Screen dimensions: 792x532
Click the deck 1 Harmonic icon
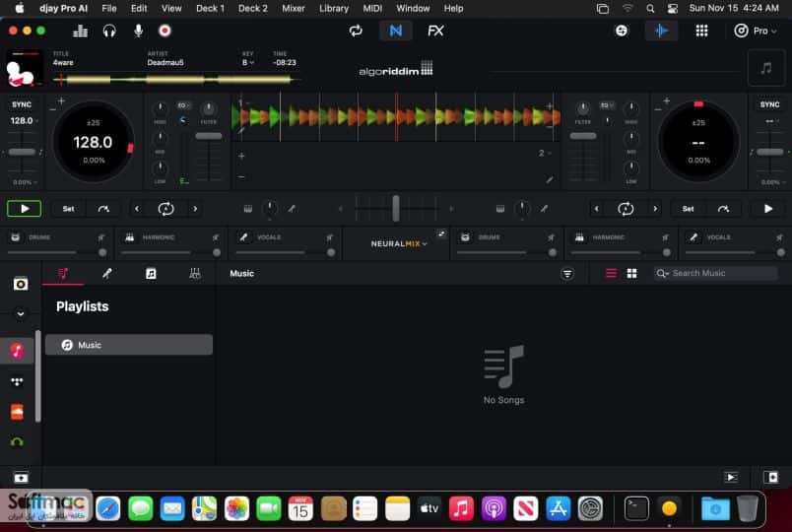coord(129,237)
